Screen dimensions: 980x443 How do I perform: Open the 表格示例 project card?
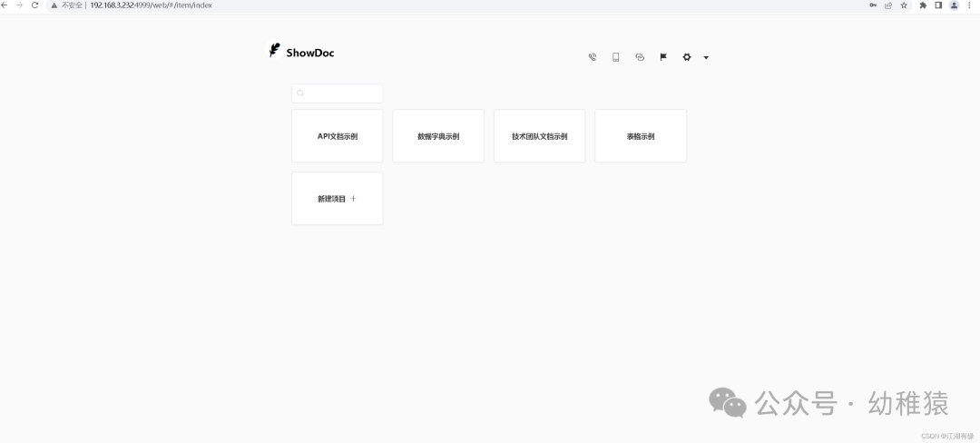641,136
